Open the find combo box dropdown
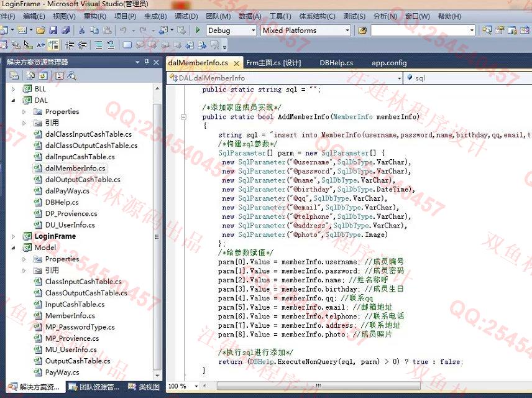This screenshot has height=398, width=532. point(472,30)
